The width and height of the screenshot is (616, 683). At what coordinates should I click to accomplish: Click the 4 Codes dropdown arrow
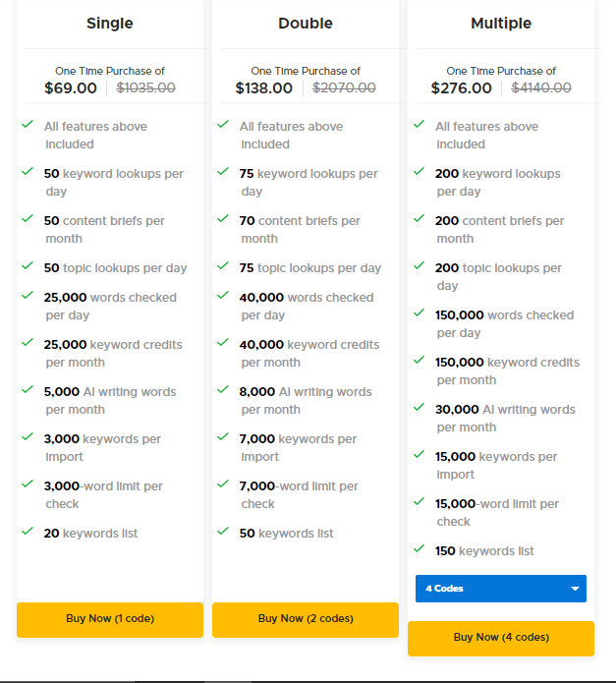pyautogui.click(x=574, y=589)
